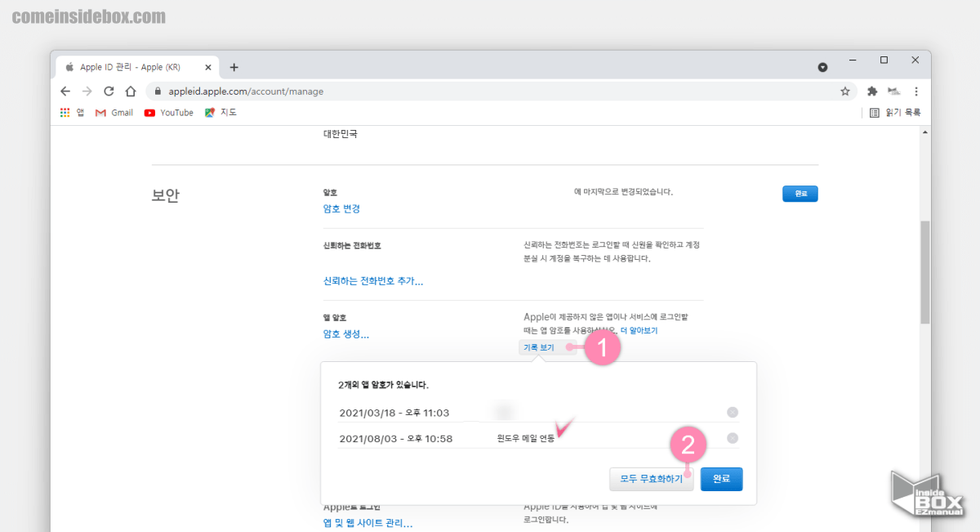Reload the Apple ID page
980x532 pixels.
point(109,92)
